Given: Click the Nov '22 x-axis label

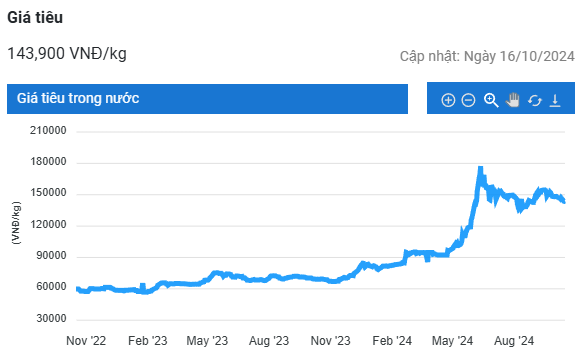Looking at the screenshot, I should coord(86,341).
